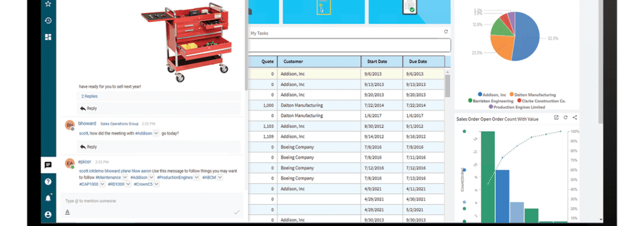Open the epicor username link
The height and width of the screenshot is (226, 644).
[x=85, y=162]
